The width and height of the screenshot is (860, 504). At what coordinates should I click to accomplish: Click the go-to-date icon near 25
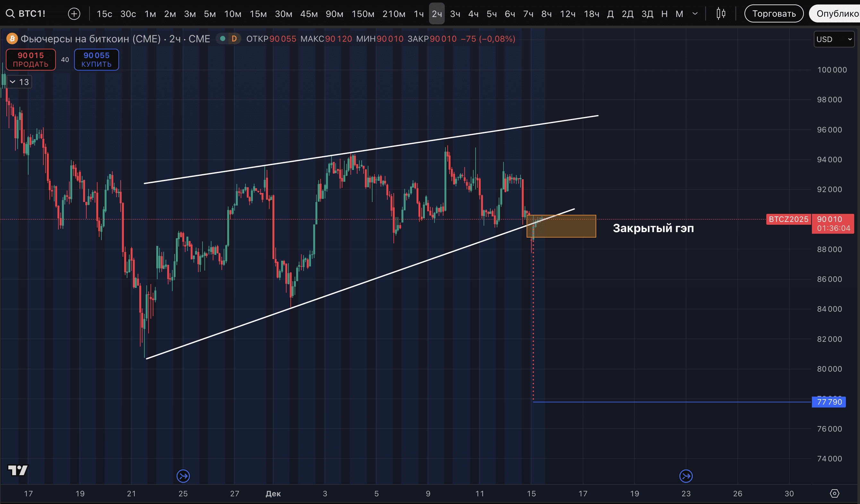pos(183,476)
